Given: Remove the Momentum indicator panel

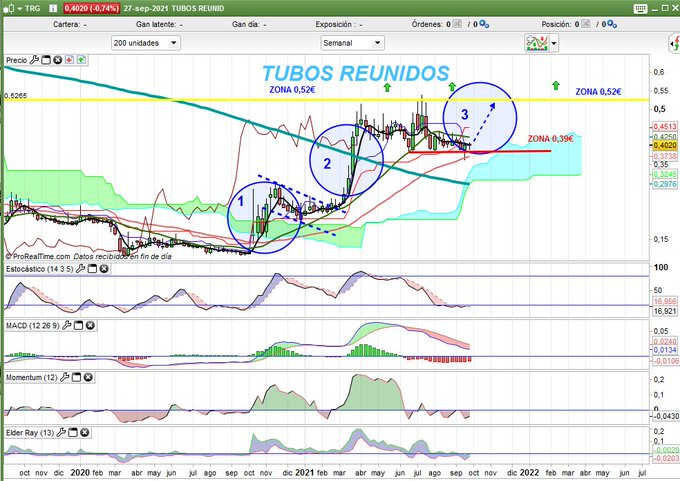Looking at the screenshot, I should click(x=88, y=377).
